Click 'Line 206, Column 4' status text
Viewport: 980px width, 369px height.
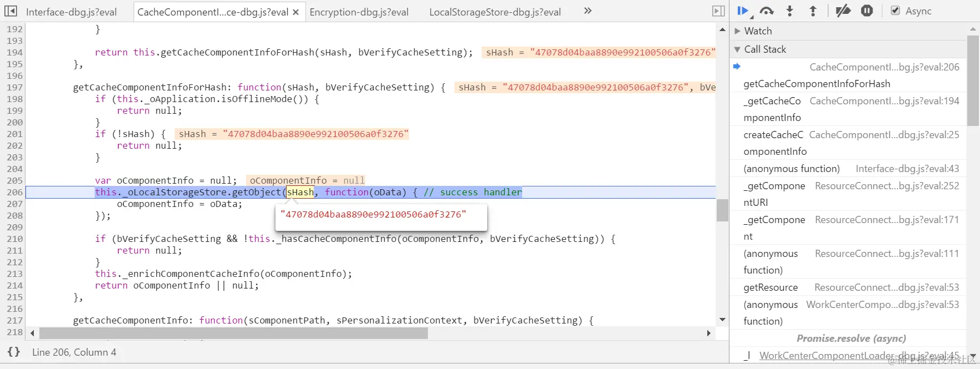[74, 352]
